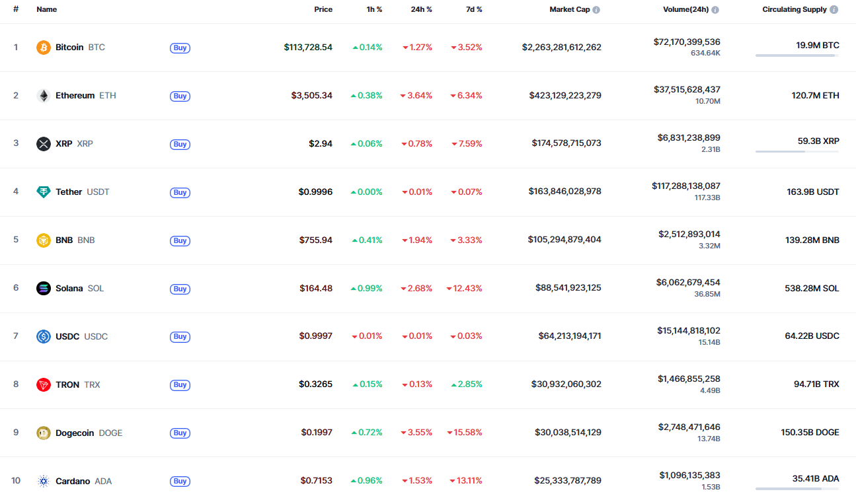Click the Cardano logo icon
Screen dimensions: 856x504
(44, 482)
